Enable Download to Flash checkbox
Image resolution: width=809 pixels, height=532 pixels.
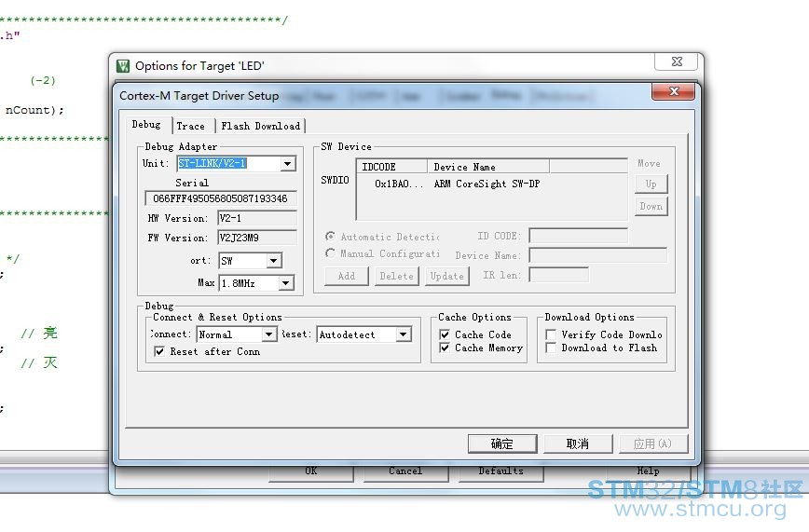coord(551,348)
